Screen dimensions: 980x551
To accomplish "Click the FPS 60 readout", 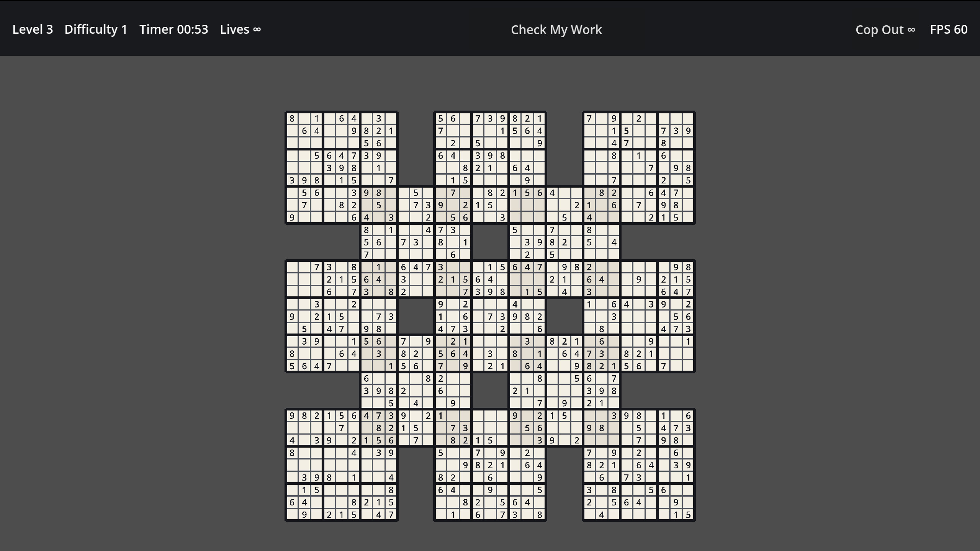I will pos(949,29).
